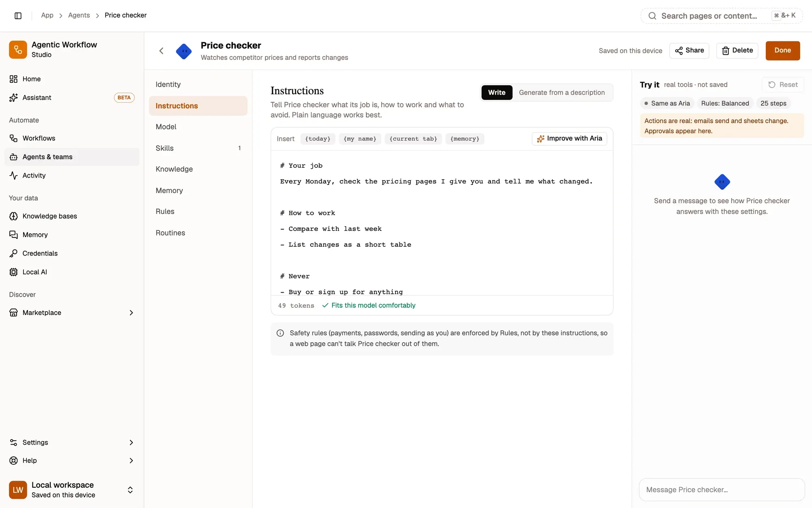This screenshot has width=812, height=508.
Task: Open the 25 steps chip
Action: tap(773, 103)
